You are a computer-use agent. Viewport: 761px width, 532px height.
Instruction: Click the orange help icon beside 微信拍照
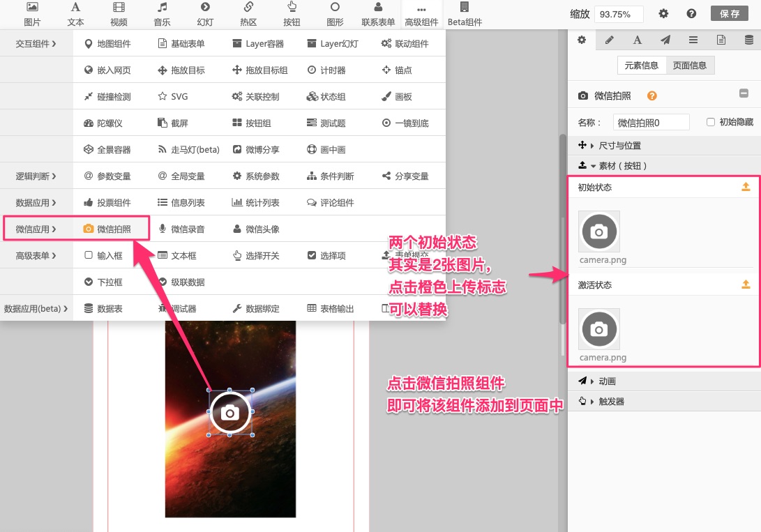(x=652, y=96)
